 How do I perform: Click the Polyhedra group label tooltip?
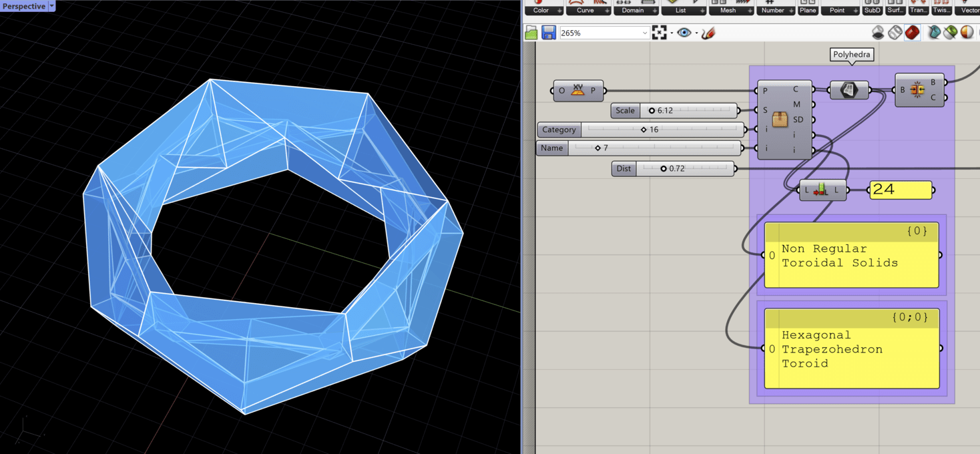852,54
